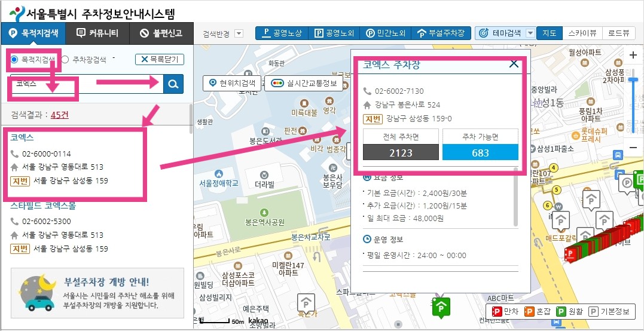The width and height of the screenshot is (644, 331).
Task: Click the 2123 total spaces value
Action: point(401,153)
